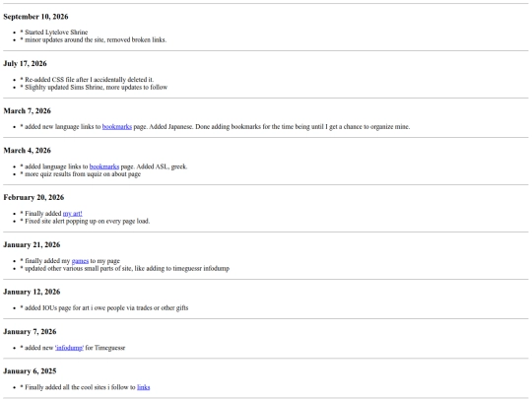This screenshot has width=532, height=399.
Task: Click 'updated other various small parts' entry
Action: pyautogui.click(x=125, y=268)
